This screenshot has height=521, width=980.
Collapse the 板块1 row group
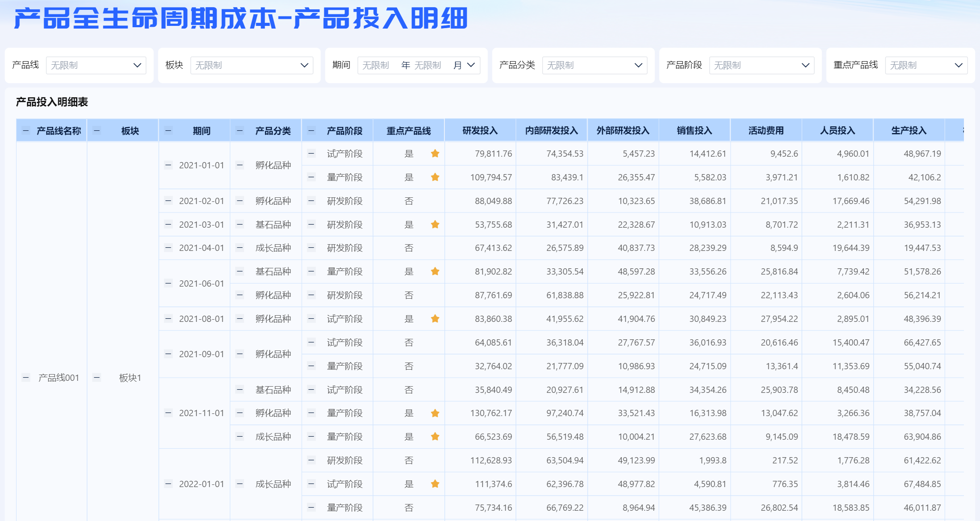pyautogui.click(x=96, y=378)
